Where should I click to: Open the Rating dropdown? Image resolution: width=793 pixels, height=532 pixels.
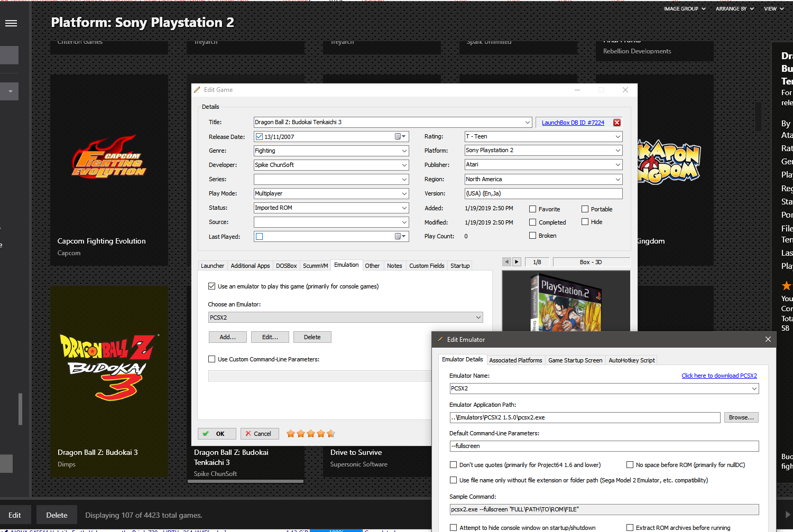[617, 136]
